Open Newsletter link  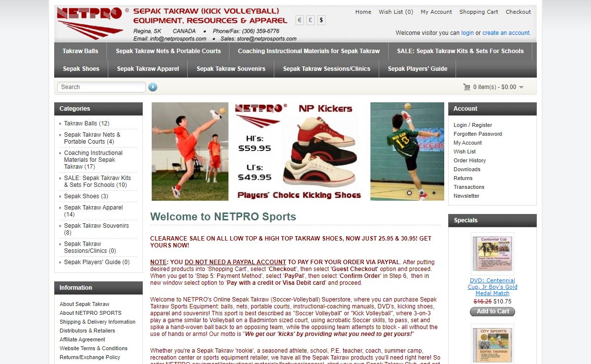click(466, 196)
